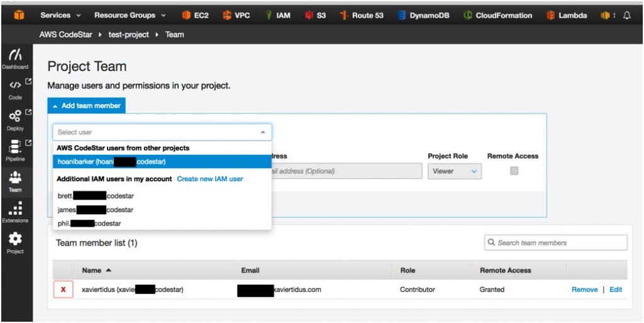Open the EC2 shortcut
644x323 pixels.
coord(195,15)
